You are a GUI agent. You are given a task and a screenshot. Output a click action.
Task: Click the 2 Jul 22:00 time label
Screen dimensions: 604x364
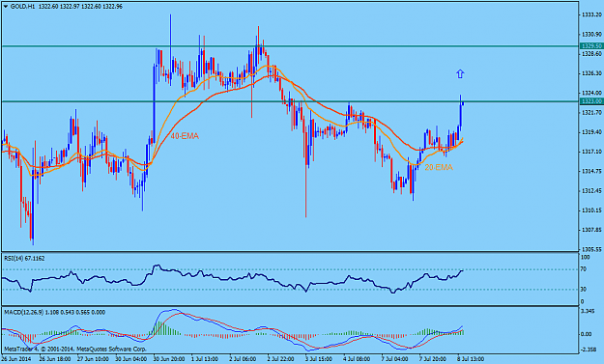click(x=282, y=359)
